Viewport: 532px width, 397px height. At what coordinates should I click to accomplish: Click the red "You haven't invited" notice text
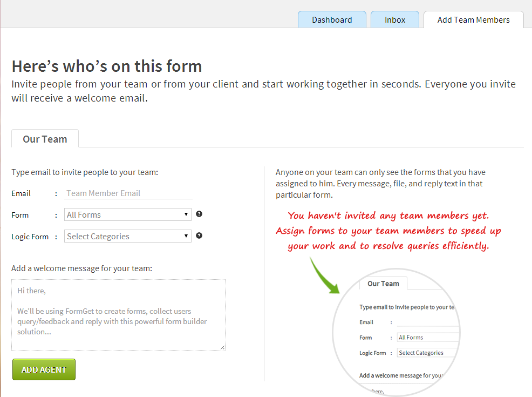tap(388, 231)
